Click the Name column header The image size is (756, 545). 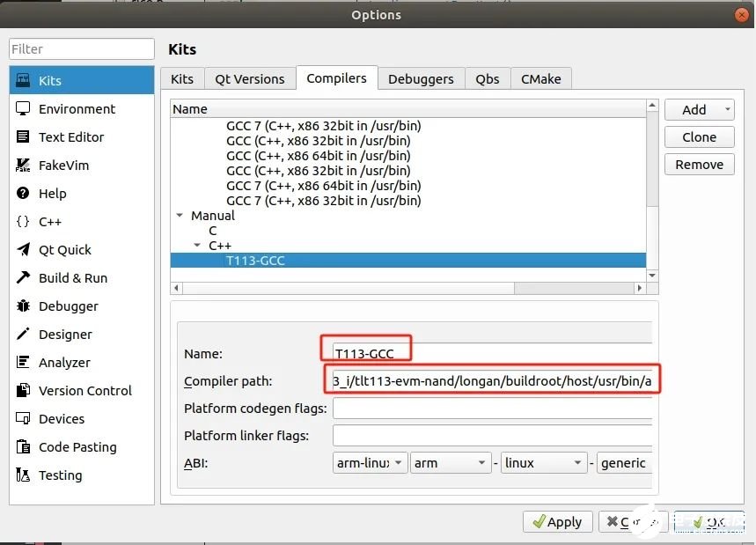407,109
